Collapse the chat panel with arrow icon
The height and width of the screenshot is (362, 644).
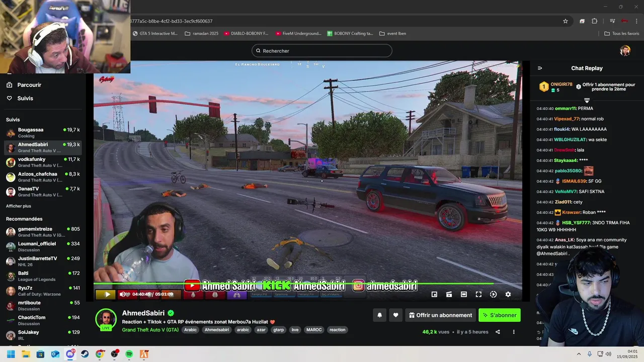(540, 68)
